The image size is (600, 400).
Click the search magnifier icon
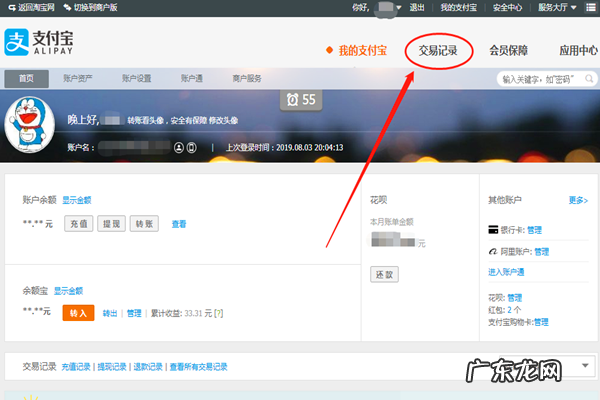click(x=589, y=79)
